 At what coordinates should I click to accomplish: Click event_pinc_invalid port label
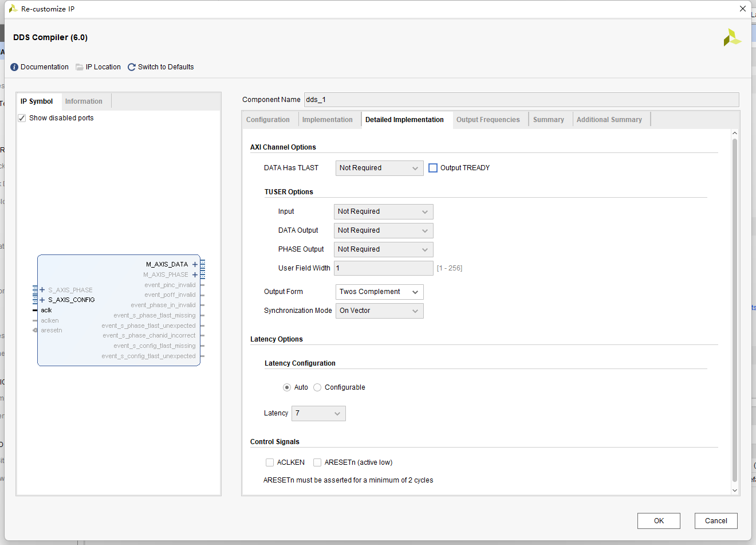(x=170, y=285)
